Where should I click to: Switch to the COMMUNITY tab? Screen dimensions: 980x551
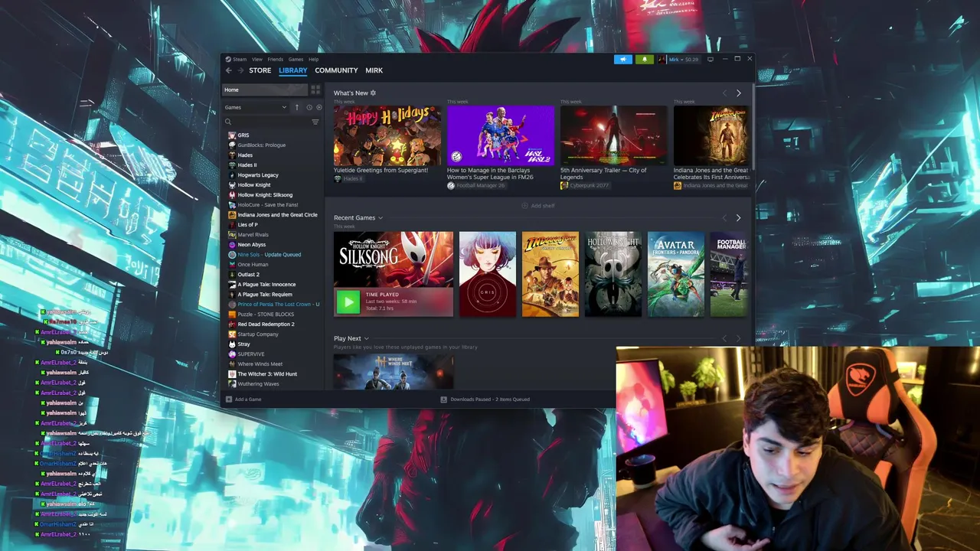coord(336,70)
